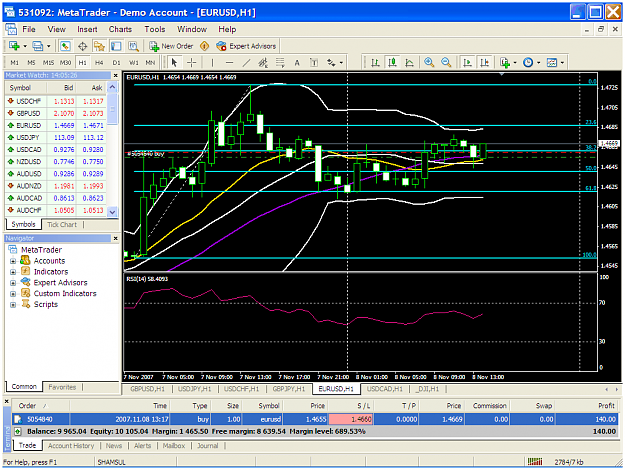
Task: Open the New Chart dropdown arrow
Action: (x=25, y=46)
